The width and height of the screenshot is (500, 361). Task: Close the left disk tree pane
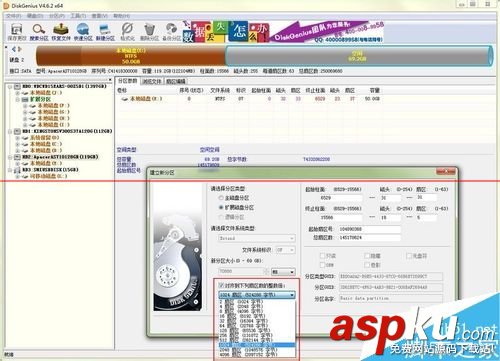point(110,80)
